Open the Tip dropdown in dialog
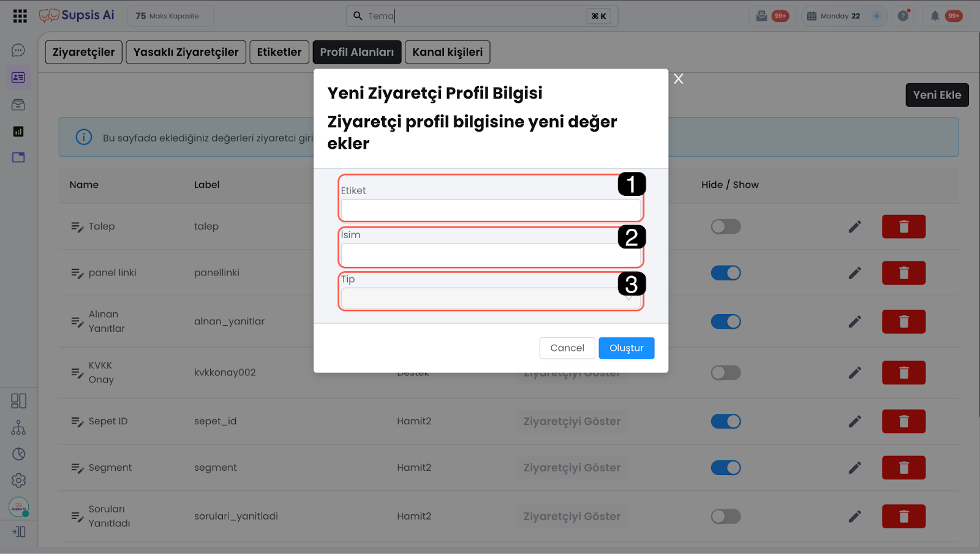The width and height of the screenshot is (980, 554). point(490,299)
